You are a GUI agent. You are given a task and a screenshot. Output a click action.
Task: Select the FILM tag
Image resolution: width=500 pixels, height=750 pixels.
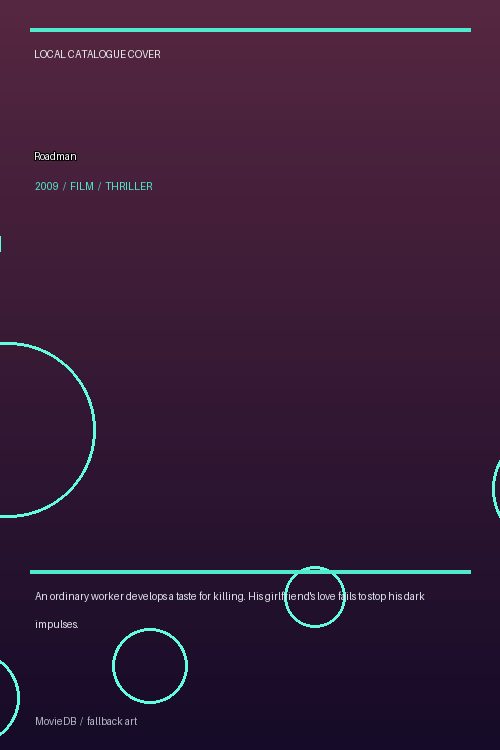[82, 186]
